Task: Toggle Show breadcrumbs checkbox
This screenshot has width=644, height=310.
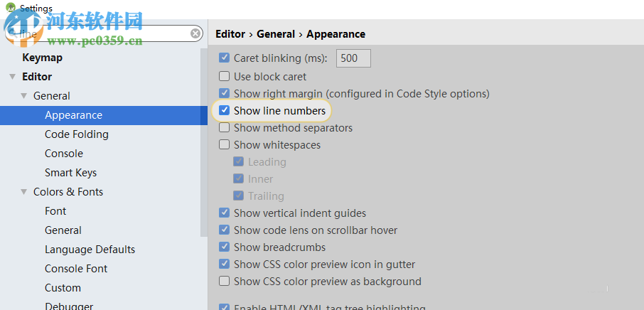Action: click(225, 247)
